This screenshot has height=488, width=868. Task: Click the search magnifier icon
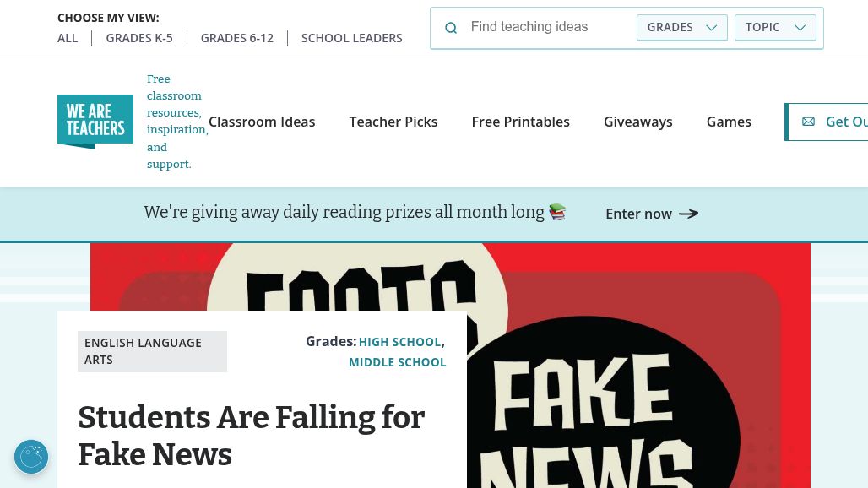click(x=451, y=28)
